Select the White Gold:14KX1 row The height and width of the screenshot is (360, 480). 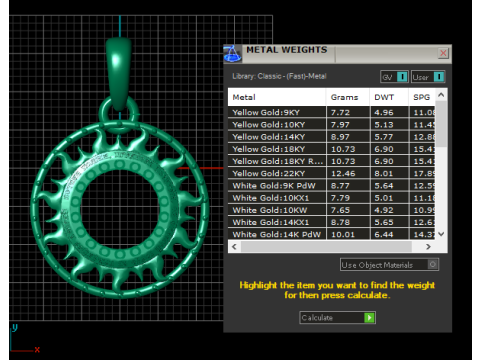[332, 222]
